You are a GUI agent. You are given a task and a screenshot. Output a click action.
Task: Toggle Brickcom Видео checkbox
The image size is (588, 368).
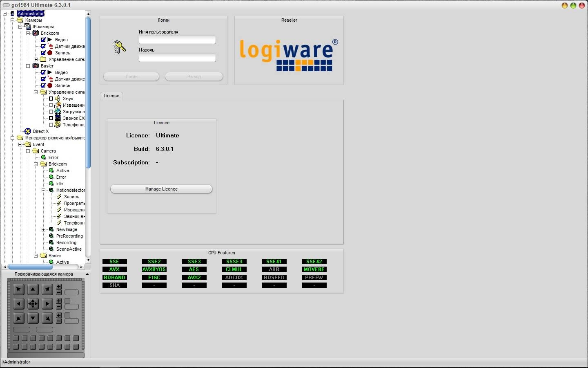(43, 40)
